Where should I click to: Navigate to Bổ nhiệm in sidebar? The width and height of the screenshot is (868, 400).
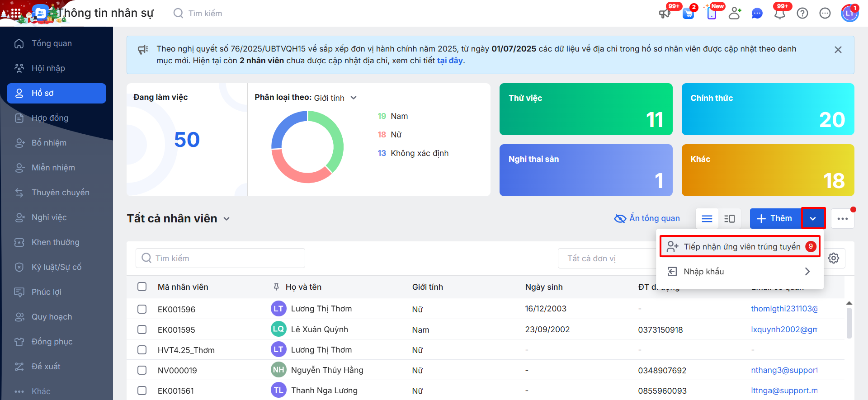pos(57,143)
